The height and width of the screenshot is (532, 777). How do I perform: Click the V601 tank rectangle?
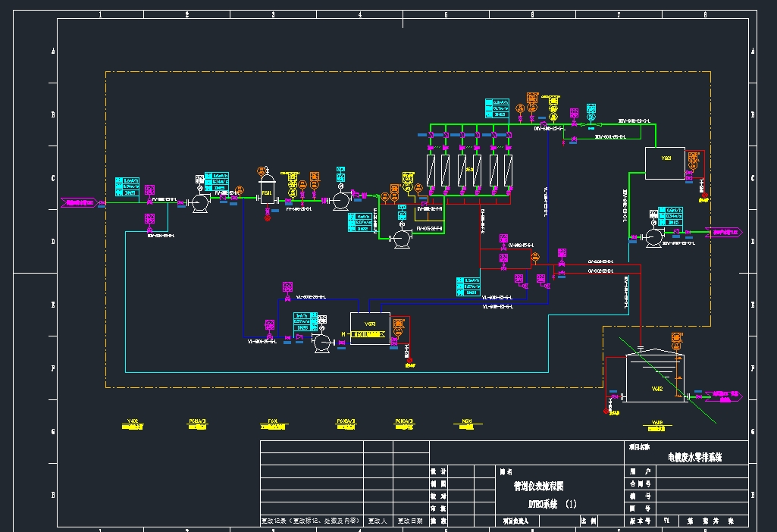(665, 163)
